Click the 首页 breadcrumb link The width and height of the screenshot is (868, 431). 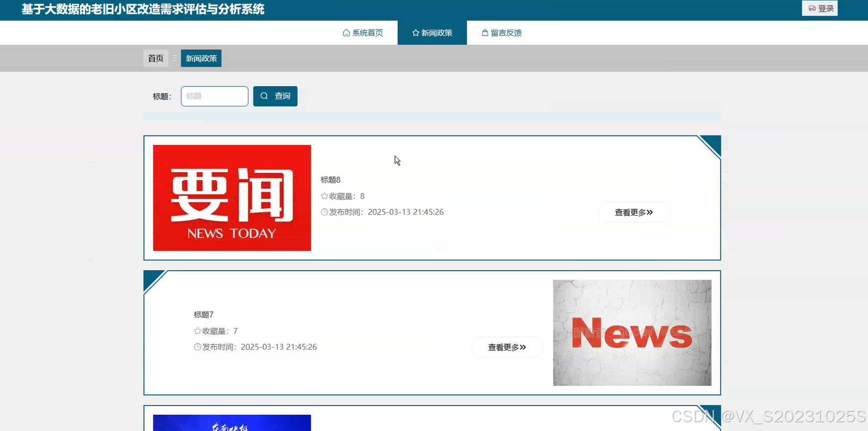[156, 58]
